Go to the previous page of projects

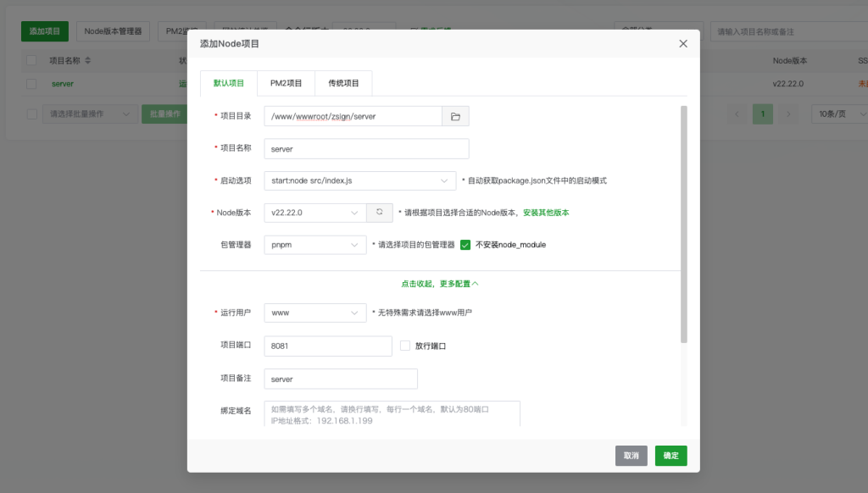pyautogui.click(x=736, y=111)
